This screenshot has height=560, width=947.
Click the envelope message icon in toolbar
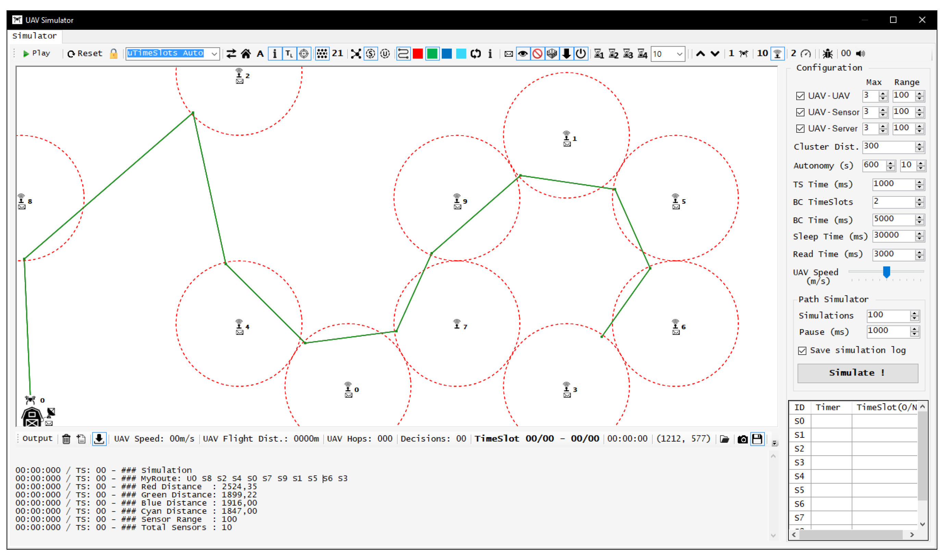509,54
